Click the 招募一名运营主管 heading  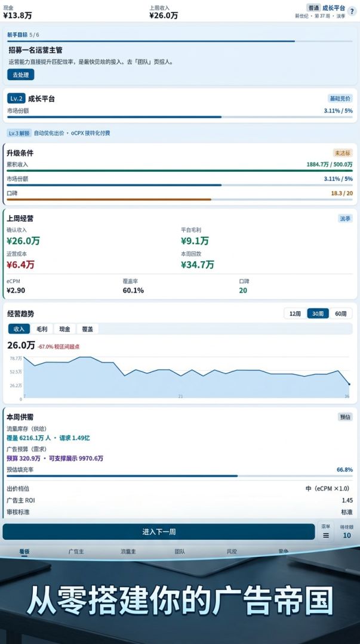[x=35, y=50]
